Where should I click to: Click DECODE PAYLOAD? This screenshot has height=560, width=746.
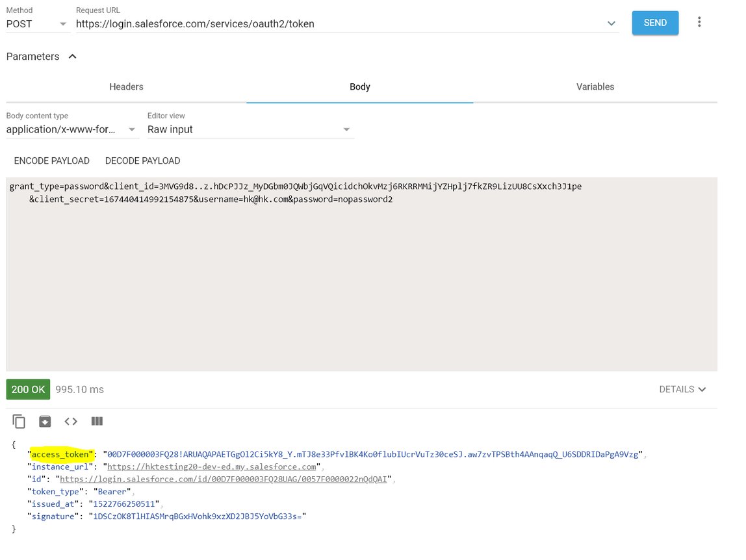(x=143, y=161)
